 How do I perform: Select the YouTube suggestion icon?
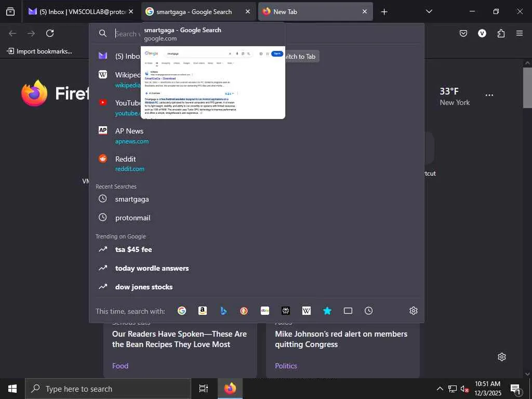[103, 102]
